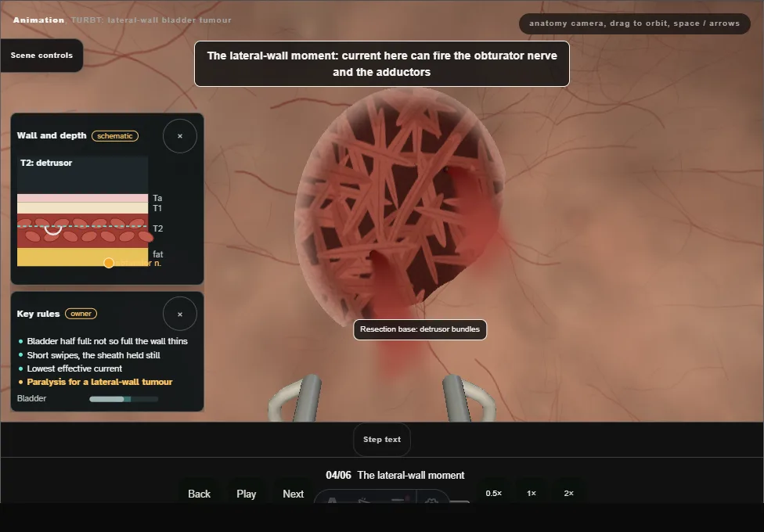Click 'The lateral-wall moment' step title

click(x=411, y=475)
